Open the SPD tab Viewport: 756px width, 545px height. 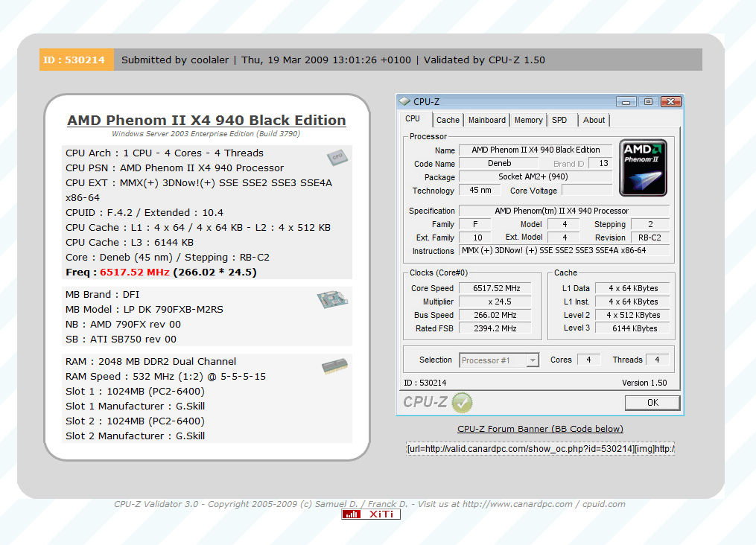pos(559,120)
